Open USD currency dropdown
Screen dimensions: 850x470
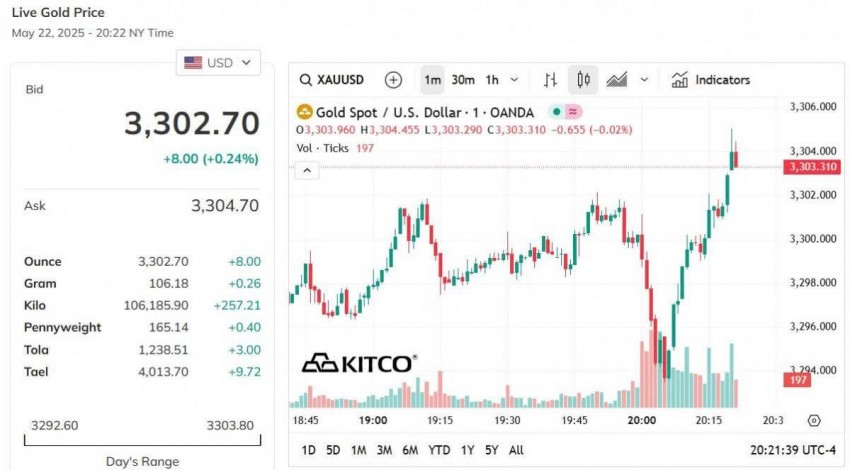coord(218,63)
